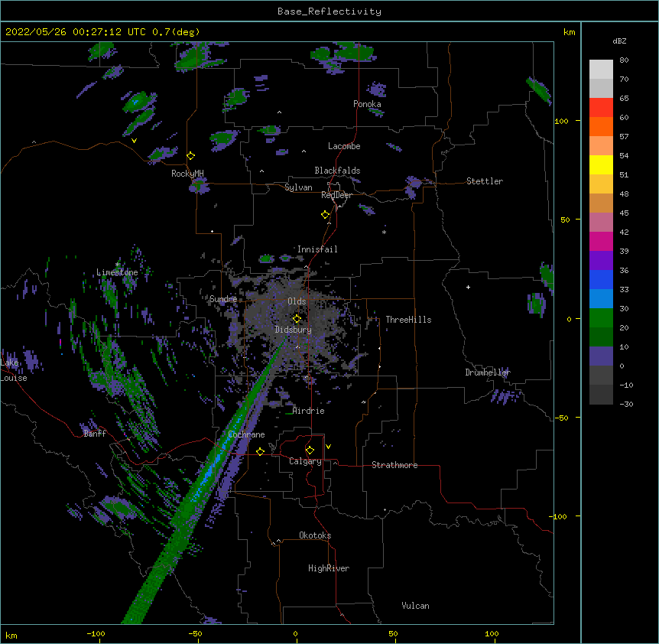Select the Lacombe city label
This screenshot has height=644, width=659.
click(x=344, y=146)
